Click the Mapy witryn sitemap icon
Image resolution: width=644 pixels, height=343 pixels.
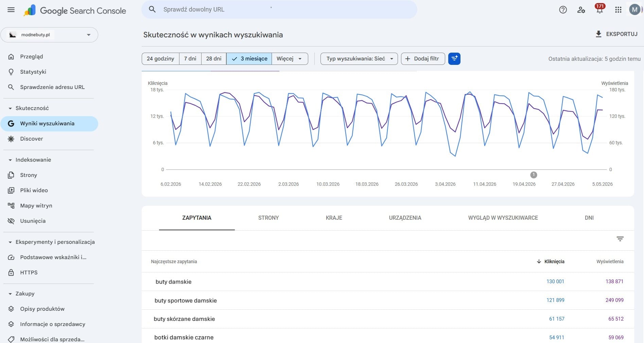coord(11,206)
